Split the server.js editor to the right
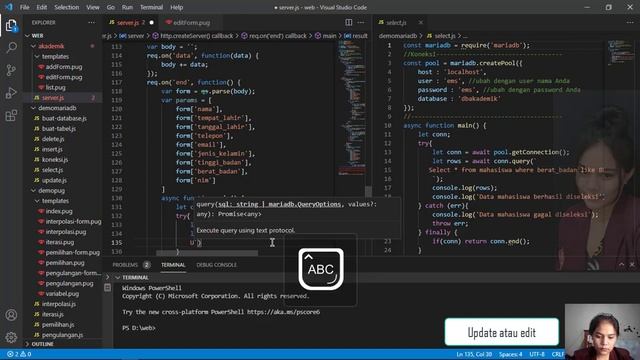Viewport: 640px width, 360px height. coord(349,22)
